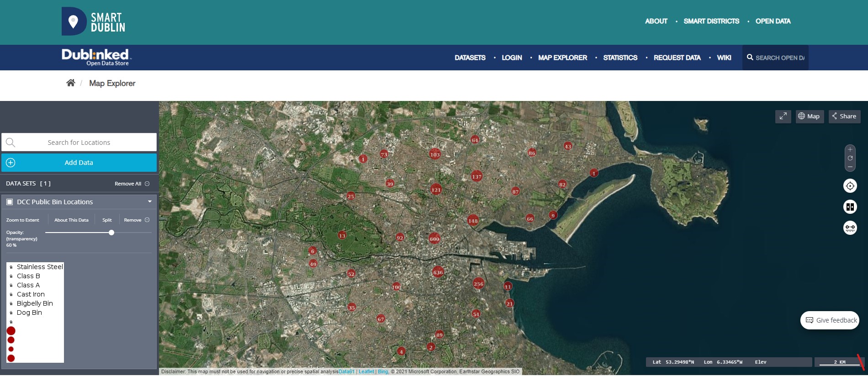Zoom out using the minus icon
The height and width of the screenshot is (376, 868).
(x=850, y=167)
